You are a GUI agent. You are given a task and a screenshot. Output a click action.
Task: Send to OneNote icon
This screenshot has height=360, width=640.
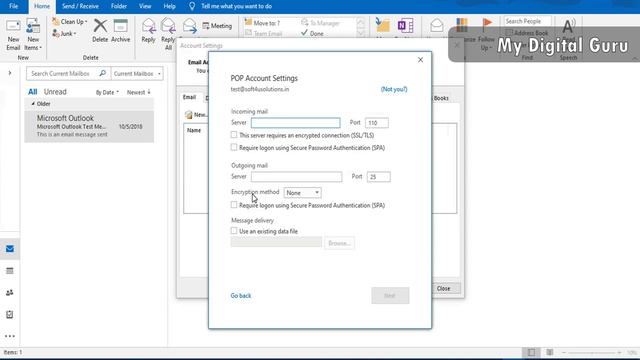click(x=405, y=26)
